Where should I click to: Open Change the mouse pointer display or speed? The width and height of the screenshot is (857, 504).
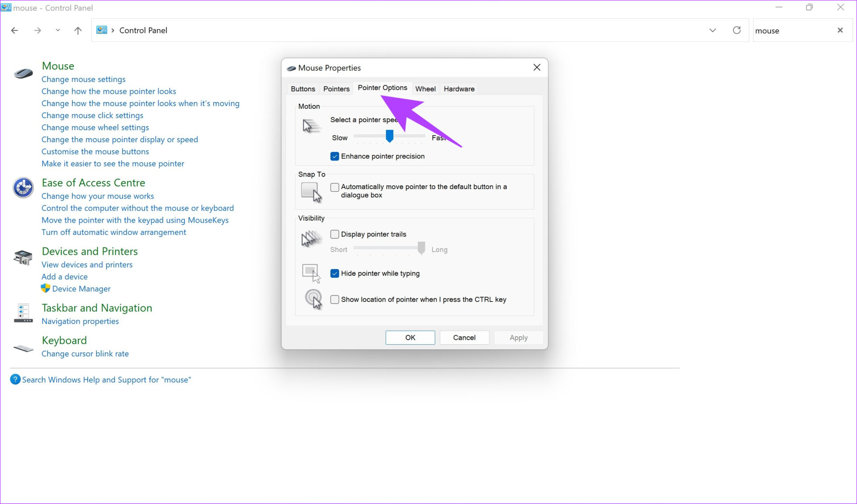(x=120, y=140)
